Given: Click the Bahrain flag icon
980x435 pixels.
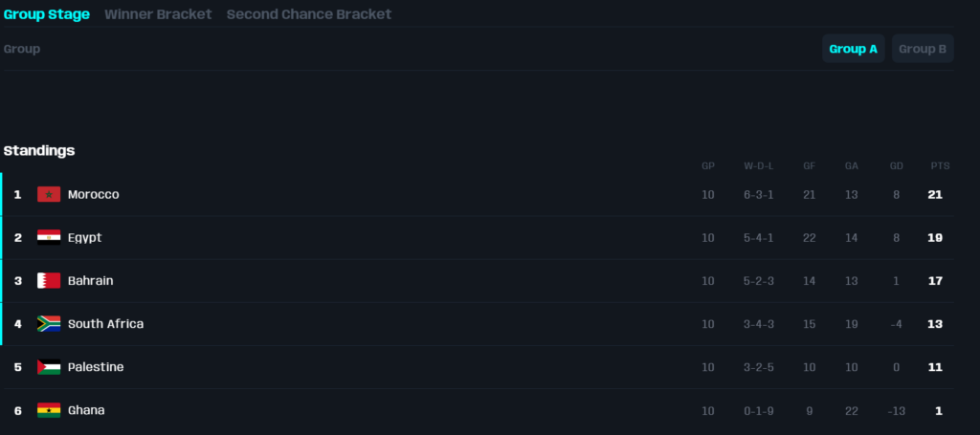Looking at the screenshot, I should [x=49, y=280].
